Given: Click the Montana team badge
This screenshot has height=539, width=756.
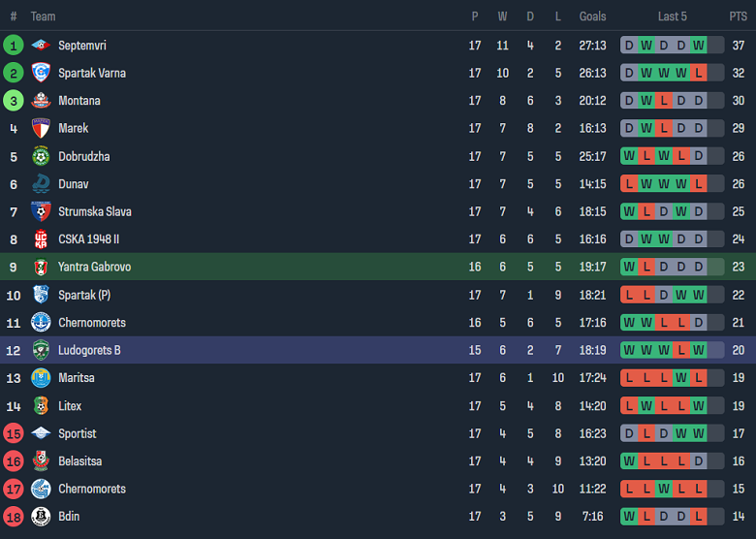Looking at the screenshot, I should pos(41,101).
